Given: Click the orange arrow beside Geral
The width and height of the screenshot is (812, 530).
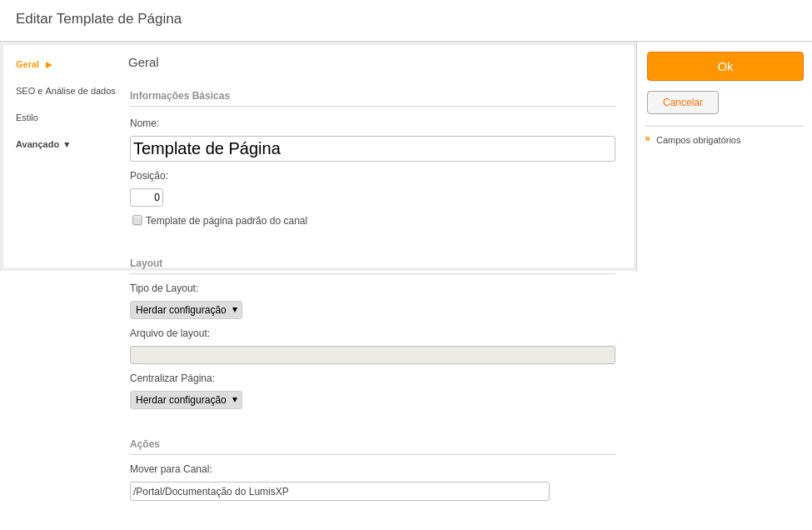Looking at the screenshot, I should [x=48, y=65].
